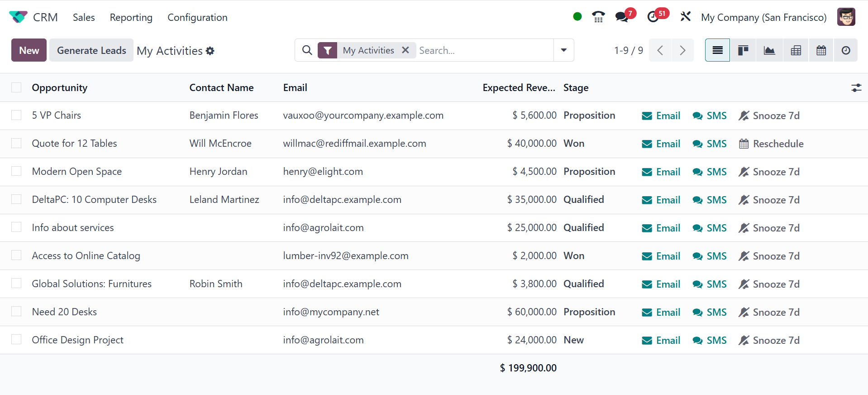Click Reschedule for Quote for 12 Tables
Viewport: 868px width, 395px height.
point(771,144)
